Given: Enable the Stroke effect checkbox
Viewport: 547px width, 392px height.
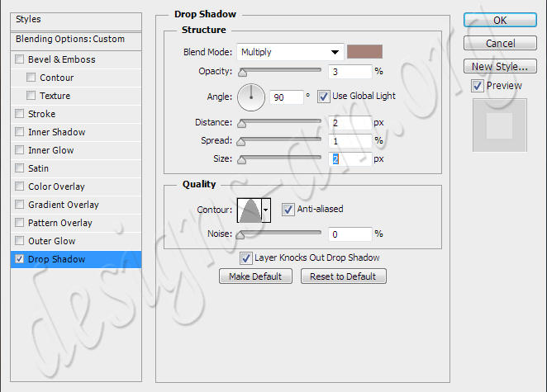Looking at the screenshot, I should (x=20, y=114).
